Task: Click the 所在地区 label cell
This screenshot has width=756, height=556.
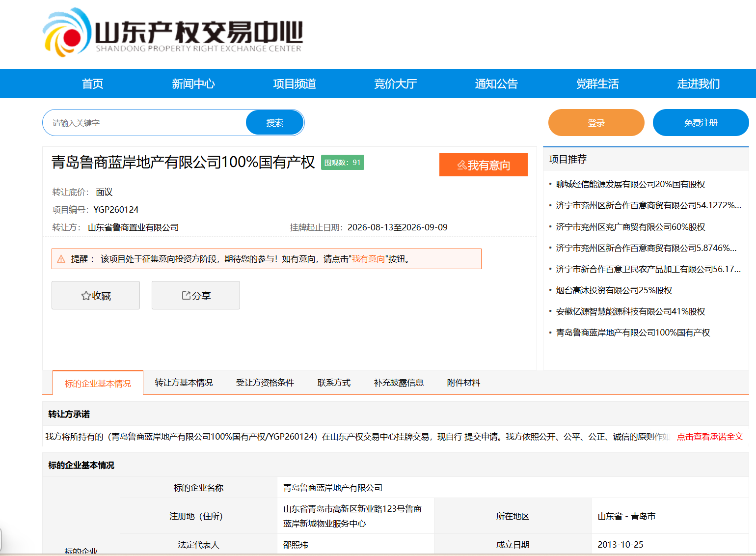Action: click(513, 516)
